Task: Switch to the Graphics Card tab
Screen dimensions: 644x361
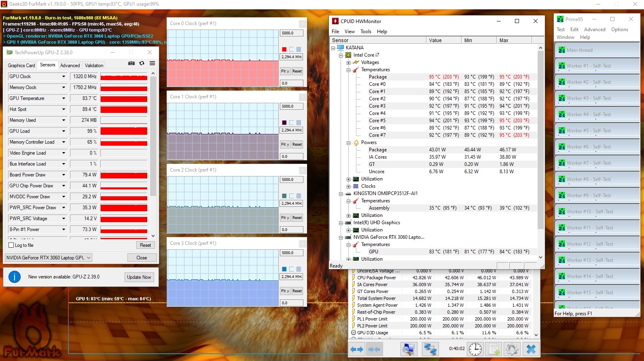Action: [x=21, y=66]
